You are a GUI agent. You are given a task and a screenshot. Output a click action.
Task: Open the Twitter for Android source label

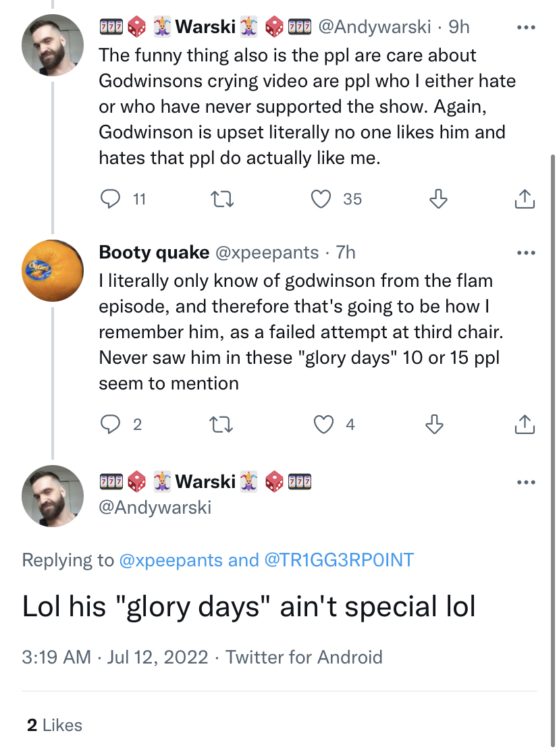[304, 657]
